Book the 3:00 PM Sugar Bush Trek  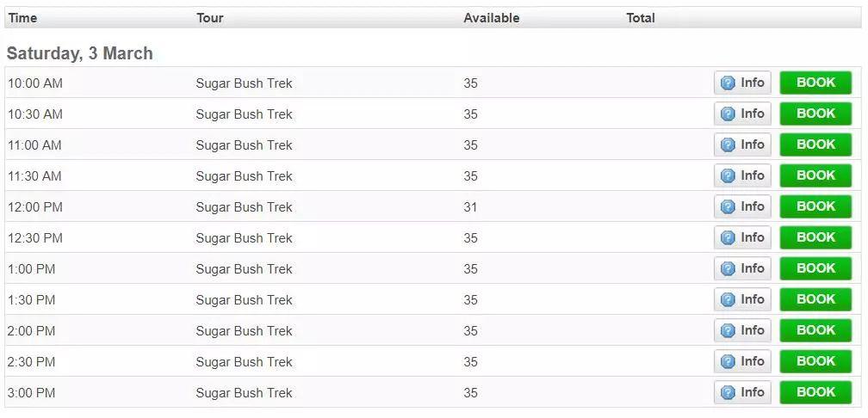815,393
